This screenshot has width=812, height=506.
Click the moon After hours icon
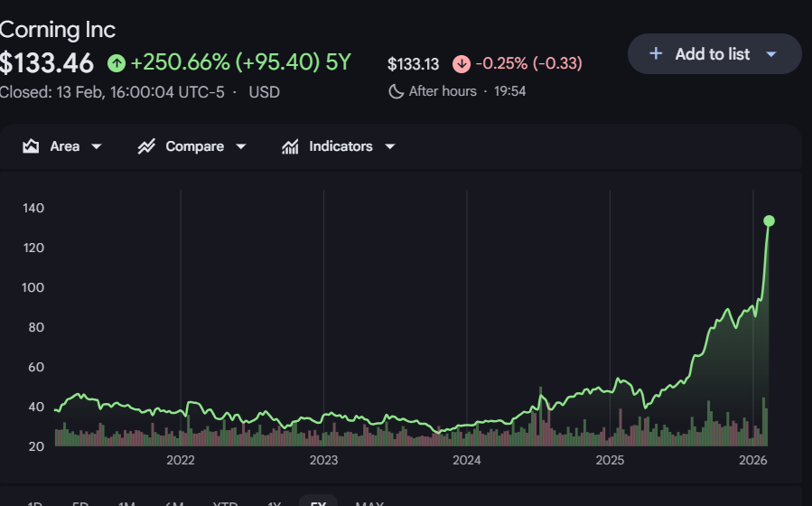(x=396, y=91)
